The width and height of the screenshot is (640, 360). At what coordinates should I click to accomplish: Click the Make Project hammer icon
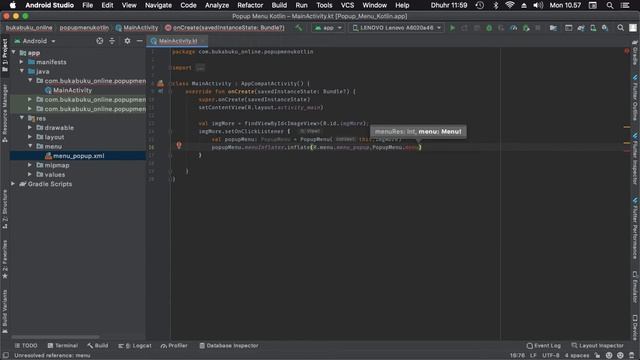299,28
